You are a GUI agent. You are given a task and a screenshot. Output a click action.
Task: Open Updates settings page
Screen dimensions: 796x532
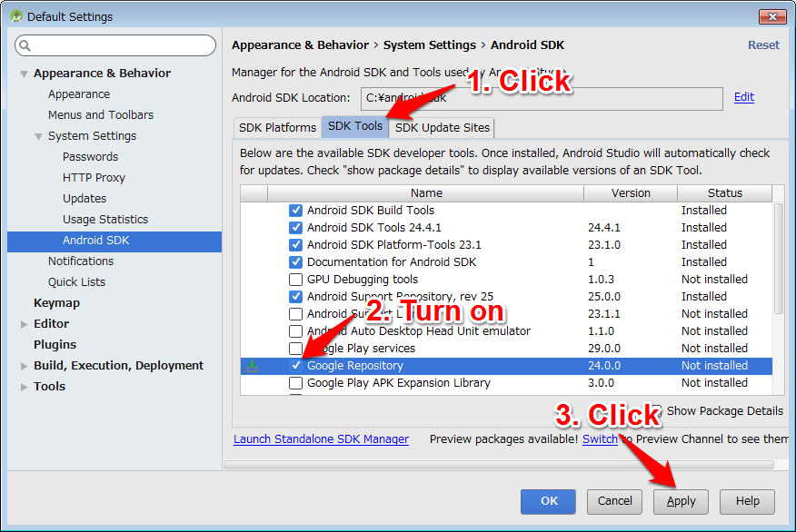(x=85, y=199)
